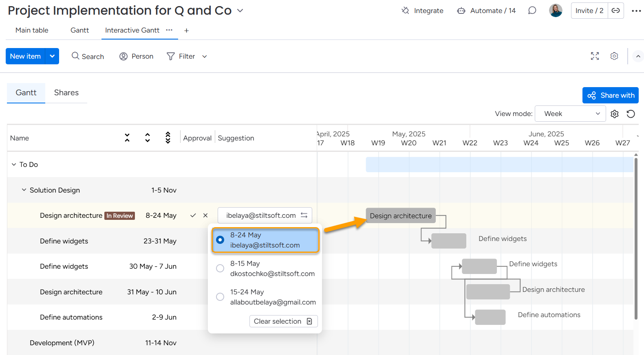
Task: Reject Design architecture suggestion with X
Action: point(205,215)
